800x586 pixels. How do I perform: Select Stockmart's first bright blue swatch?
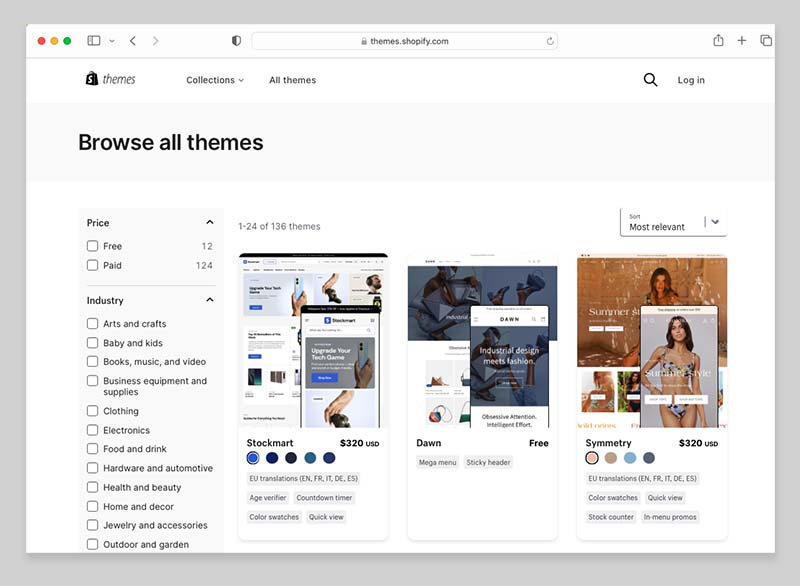[253, 458]
